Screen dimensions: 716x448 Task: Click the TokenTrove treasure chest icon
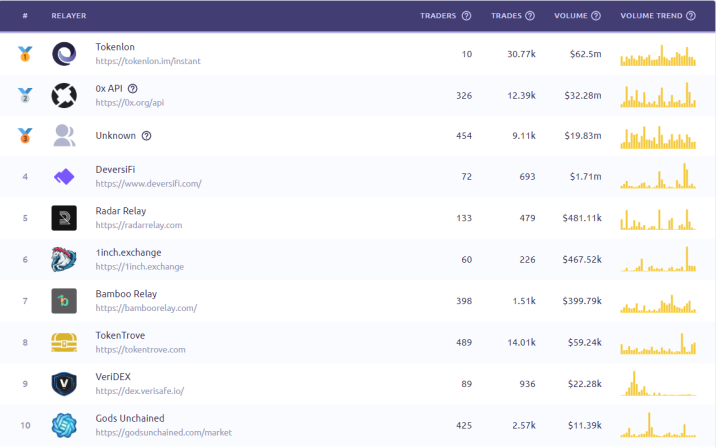click(x=64, y=343)
